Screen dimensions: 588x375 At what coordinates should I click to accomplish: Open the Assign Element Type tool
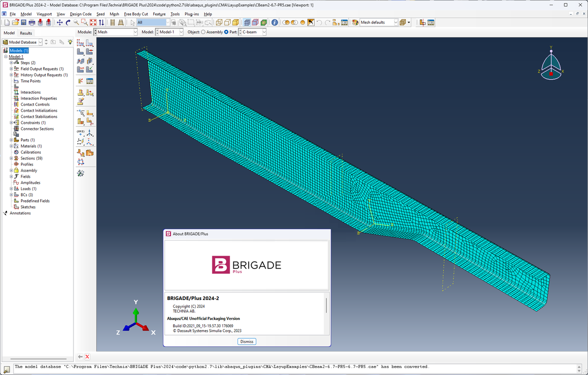point(80,69)
